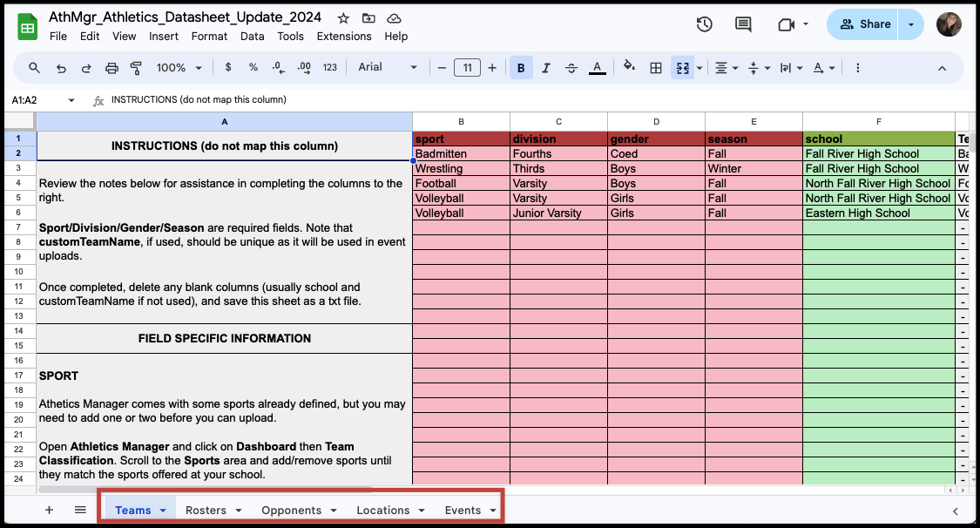The height and width of the screenshot is (528, 980).
Task: Switch to the Events sheet tab
Action: tap(463, 511)
